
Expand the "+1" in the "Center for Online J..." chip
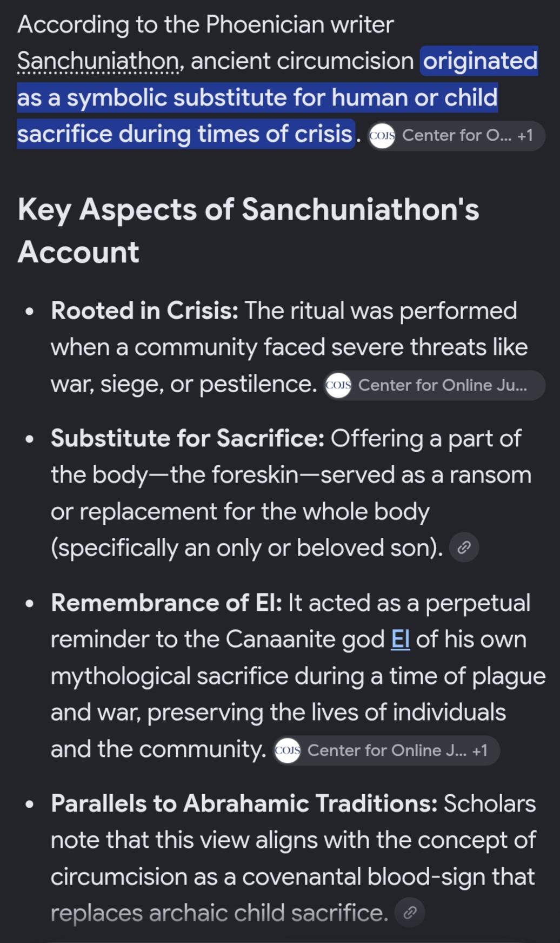coord(479,750)
